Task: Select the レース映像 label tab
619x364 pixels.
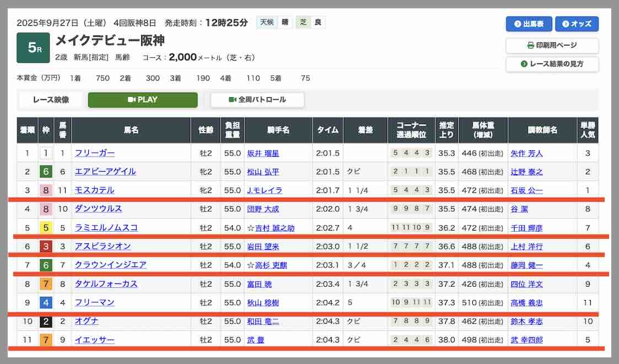Action: tap(51, 100)
